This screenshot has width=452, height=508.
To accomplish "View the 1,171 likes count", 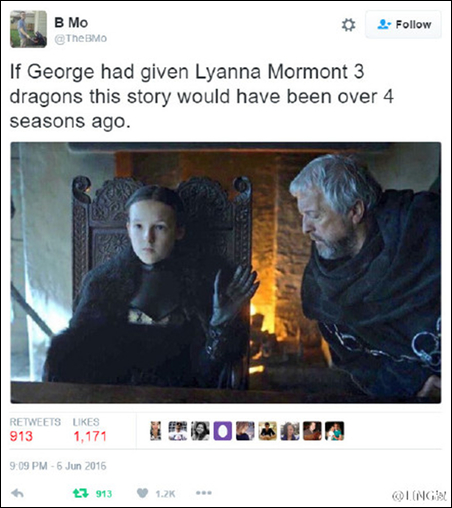I will point(90,436).
